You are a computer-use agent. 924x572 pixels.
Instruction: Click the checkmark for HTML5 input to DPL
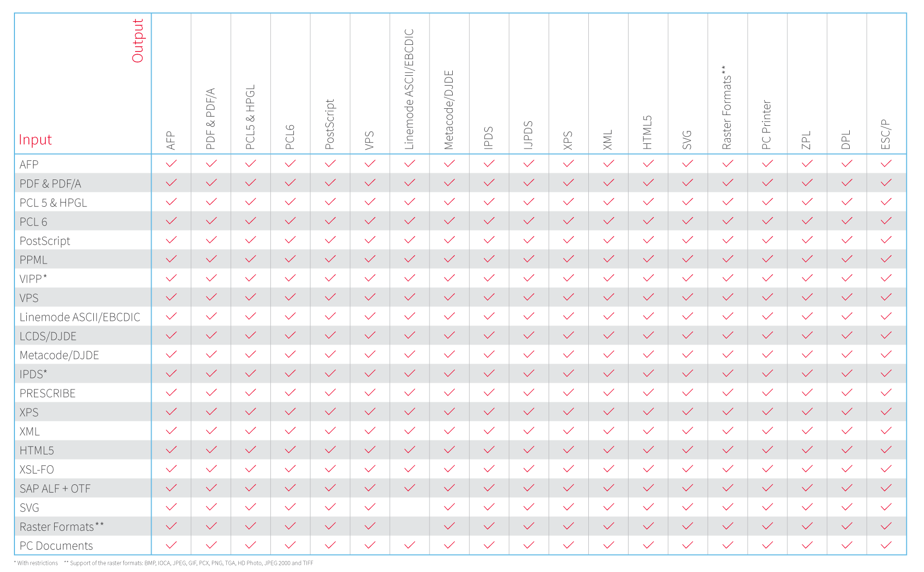coord(847,450)
